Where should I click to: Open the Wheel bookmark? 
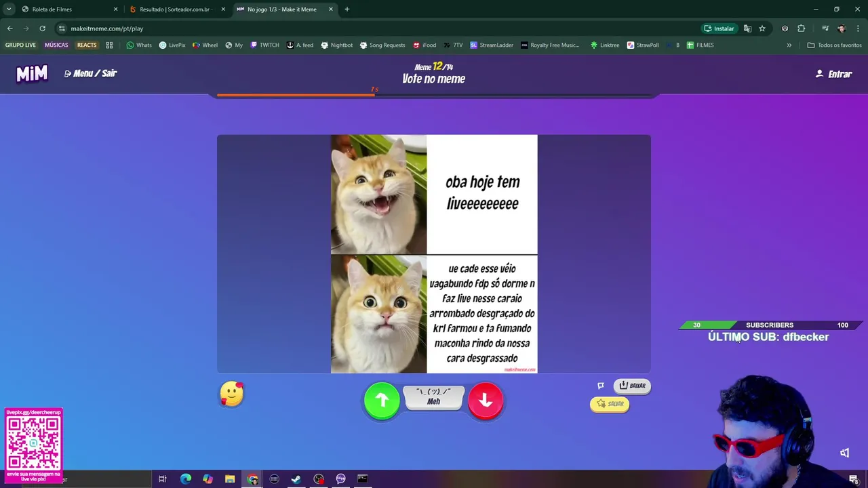[205, 45]
